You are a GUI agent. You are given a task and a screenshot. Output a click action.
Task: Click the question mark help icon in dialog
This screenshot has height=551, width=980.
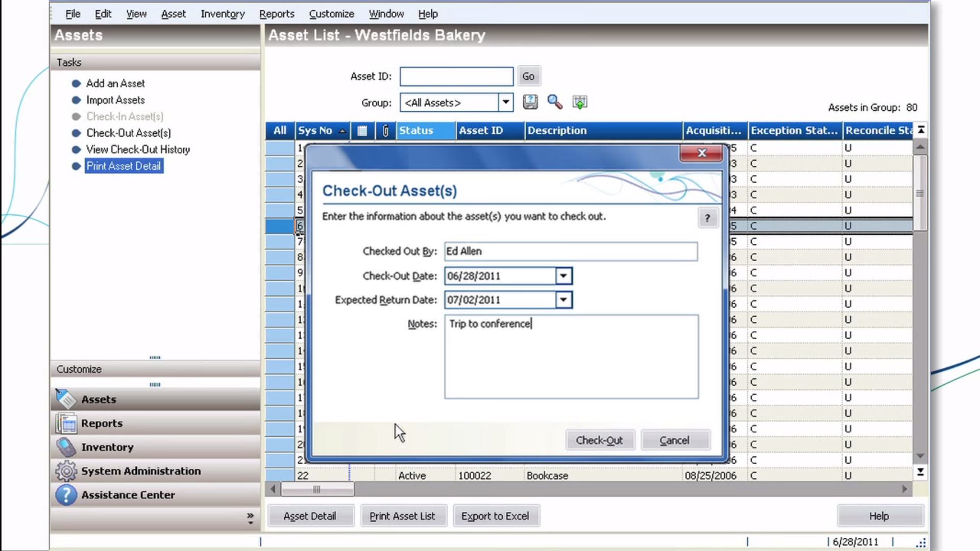point(707,218)
